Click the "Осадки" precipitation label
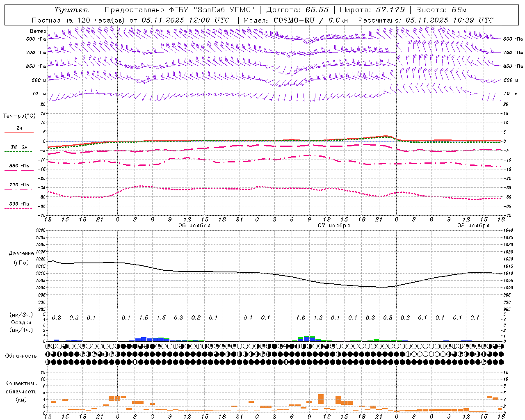This screenshot has height=420, width=525. click(x=21, y=322)
